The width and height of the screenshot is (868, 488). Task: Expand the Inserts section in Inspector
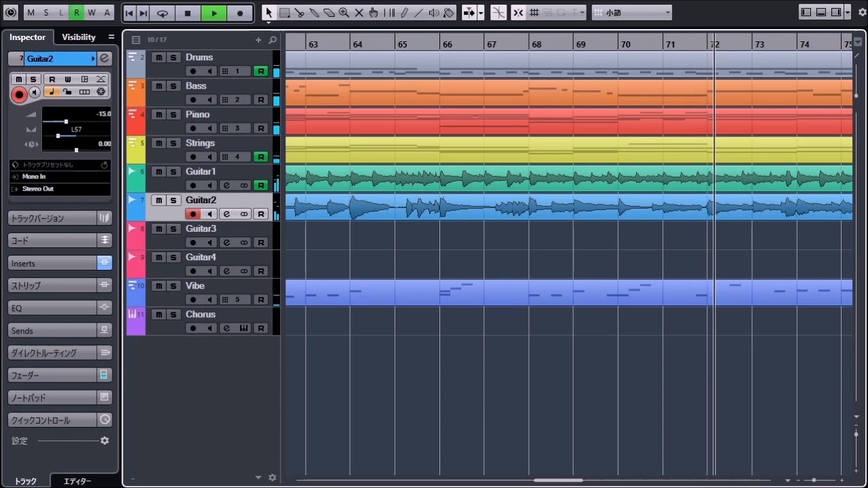[x=52, y=263]
